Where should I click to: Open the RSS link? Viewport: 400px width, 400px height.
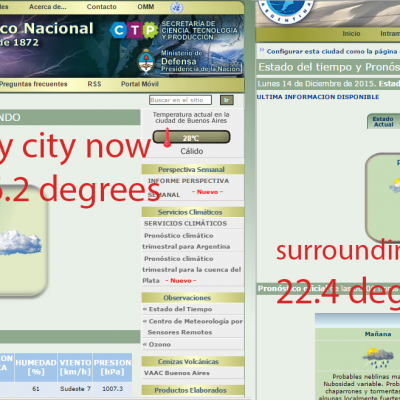94,84
